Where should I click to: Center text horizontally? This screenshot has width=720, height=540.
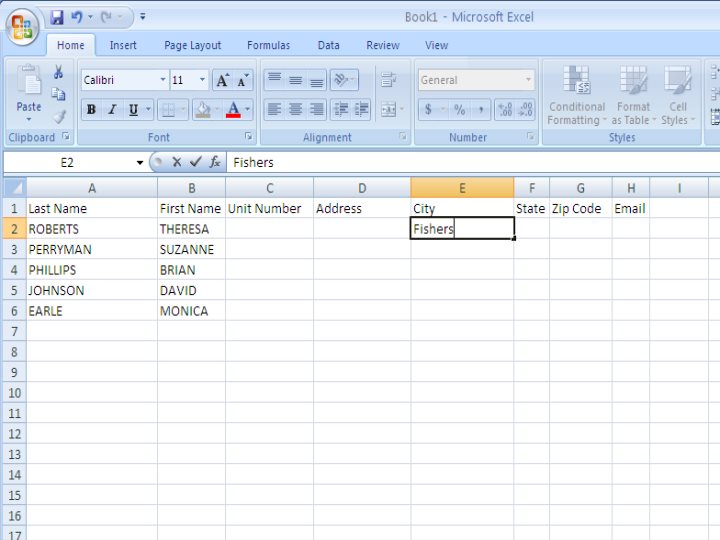click(x=296, y=109)
